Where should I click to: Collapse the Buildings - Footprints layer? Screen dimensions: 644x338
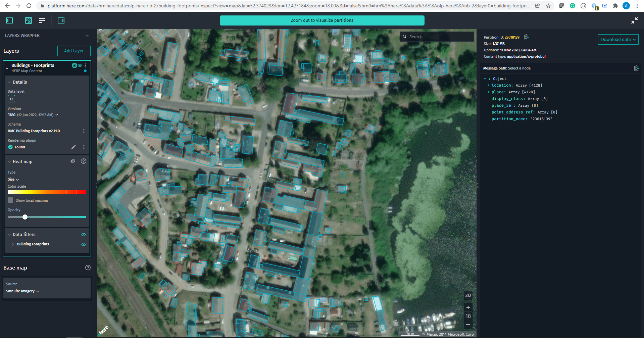(x=7, y=68)
